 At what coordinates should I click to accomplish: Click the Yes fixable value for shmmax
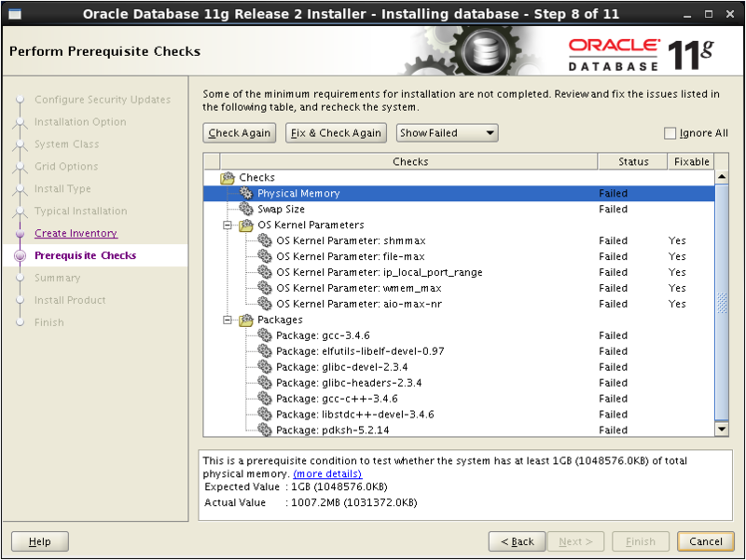pyautogui.click(x=677, y=240)
